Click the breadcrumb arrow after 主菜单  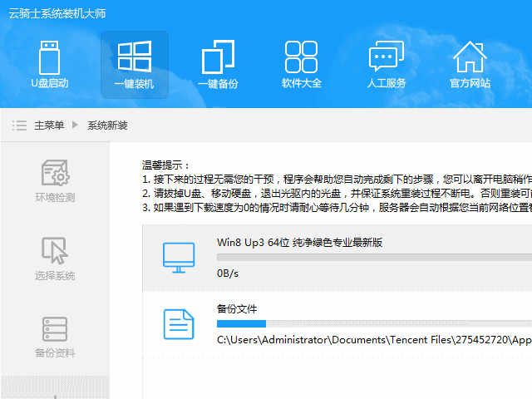pyautogui.click(x=75, y=125)
